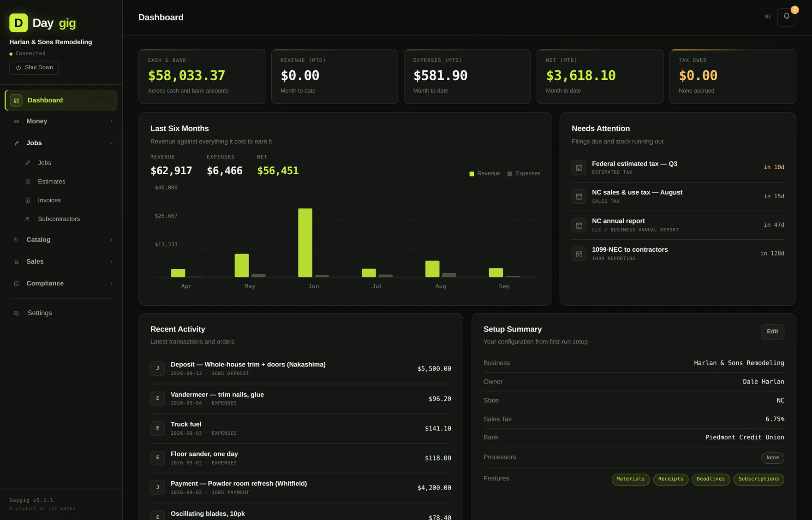Click the '$56,451' net total
The height and width of the screenshot is (520, 812).
(x=278, y=171)
